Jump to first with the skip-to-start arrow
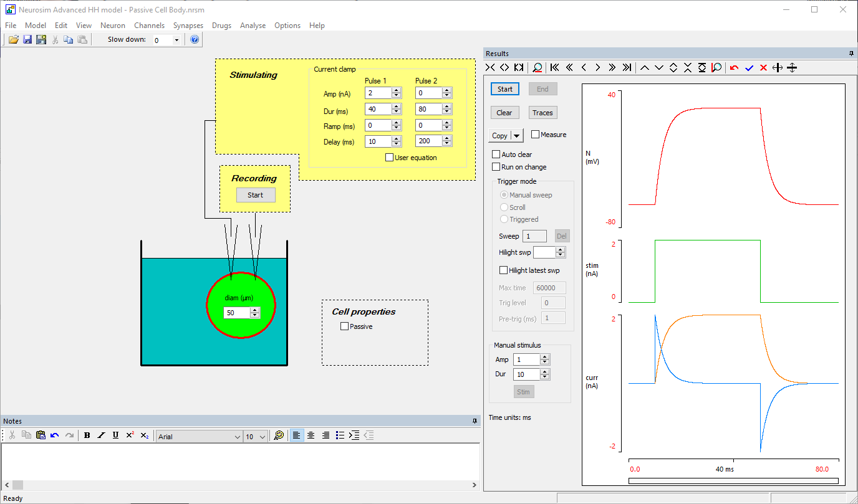 554,68
